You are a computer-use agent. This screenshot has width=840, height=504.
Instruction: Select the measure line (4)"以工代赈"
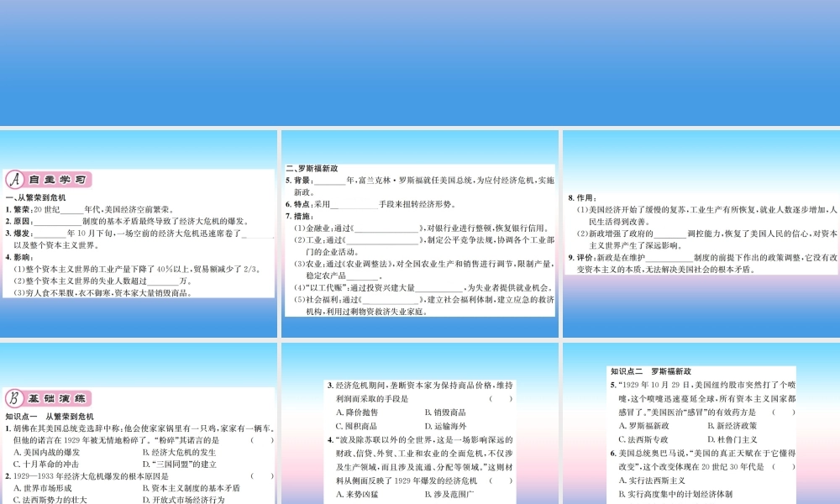[x=423, y=287]
